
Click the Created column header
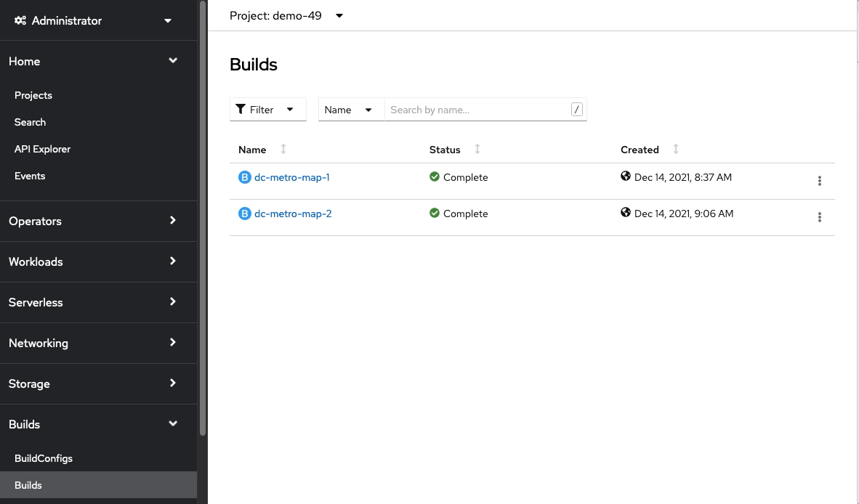640,150
